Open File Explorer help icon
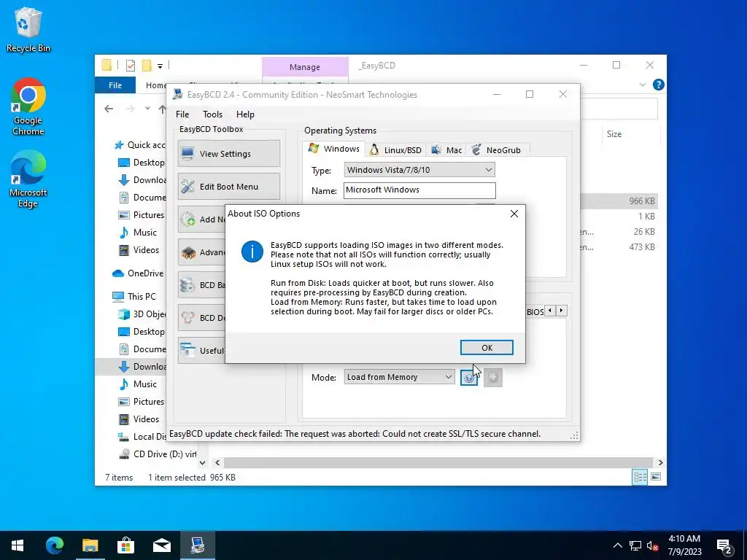The image size is (747, 560). [x=659, y=85]
